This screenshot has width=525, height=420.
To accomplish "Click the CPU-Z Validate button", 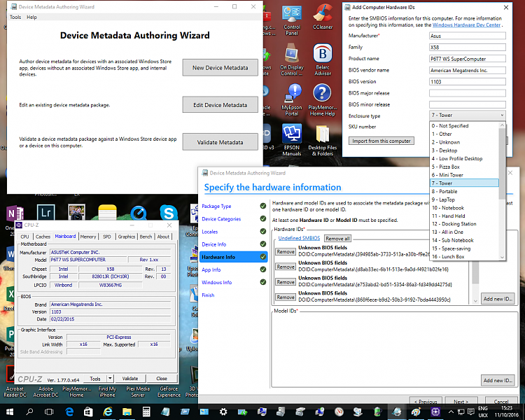I will point(130,379).
